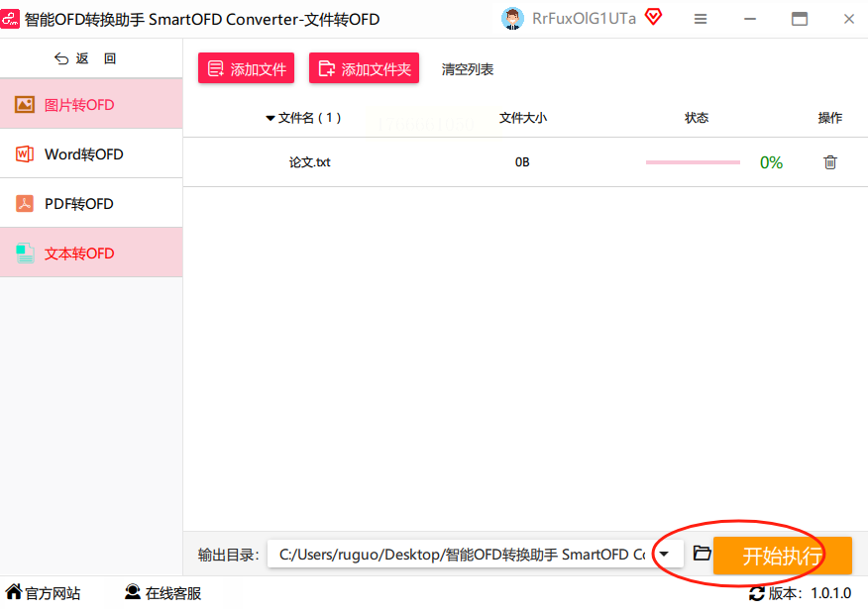Select the 图片转OFD tab
The image size is (868, 612).
(91, 104)
